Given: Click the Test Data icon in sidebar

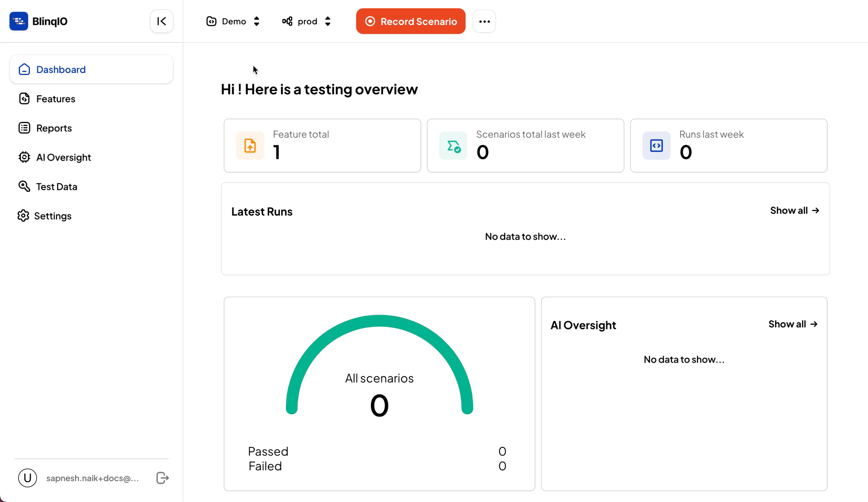Looking at the screenshot, I should (x=24, y=186).
